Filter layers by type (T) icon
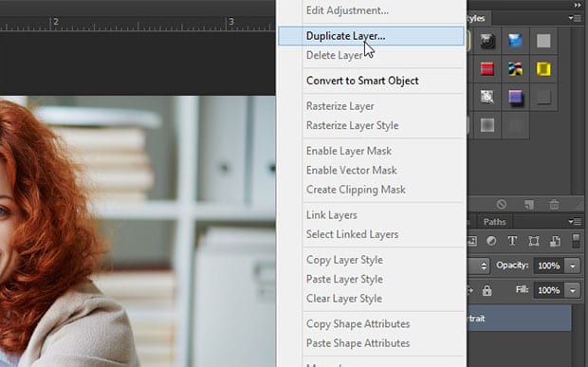The image size is (588, 367). pyautogui.click(x=512, y=241)
